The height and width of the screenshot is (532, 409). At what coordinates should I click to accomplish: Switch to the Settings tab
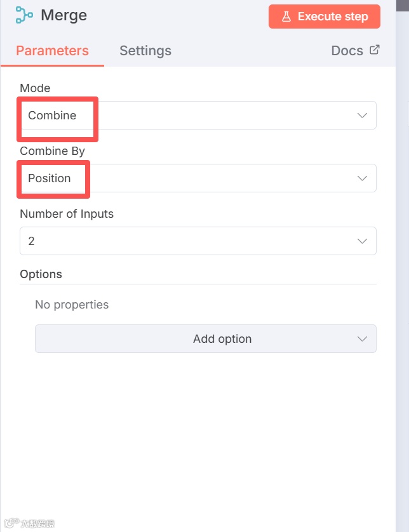145,51
